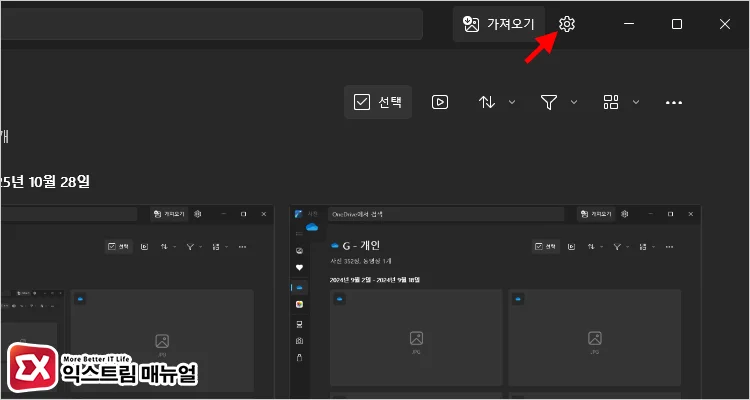Expand the chevron next to the sort arrows

(x=512, y=102)
